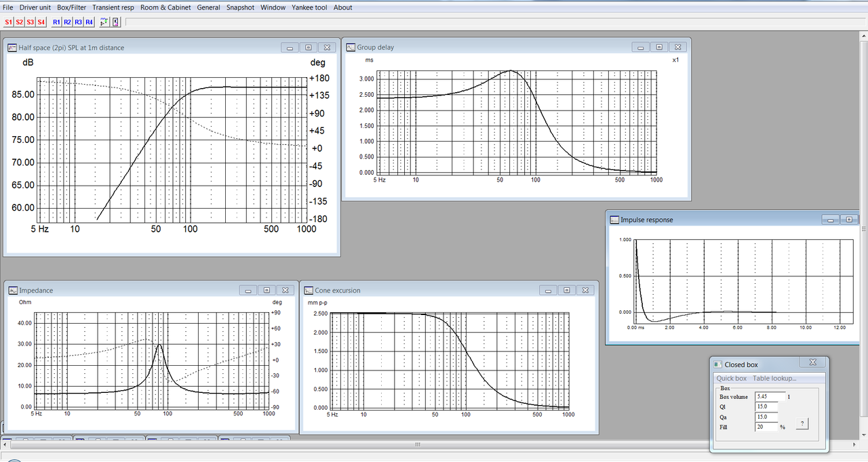Activate the blue R3 toolbar button

point(78,22)
